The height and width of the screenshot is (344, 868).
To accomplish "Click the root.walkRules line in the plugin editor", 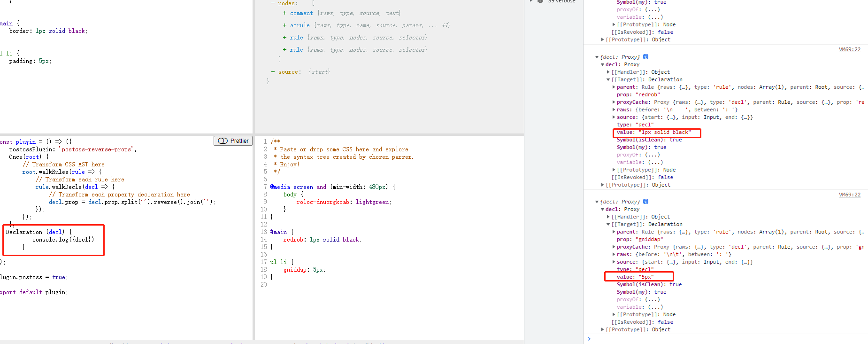I will [x=62, y=172].
